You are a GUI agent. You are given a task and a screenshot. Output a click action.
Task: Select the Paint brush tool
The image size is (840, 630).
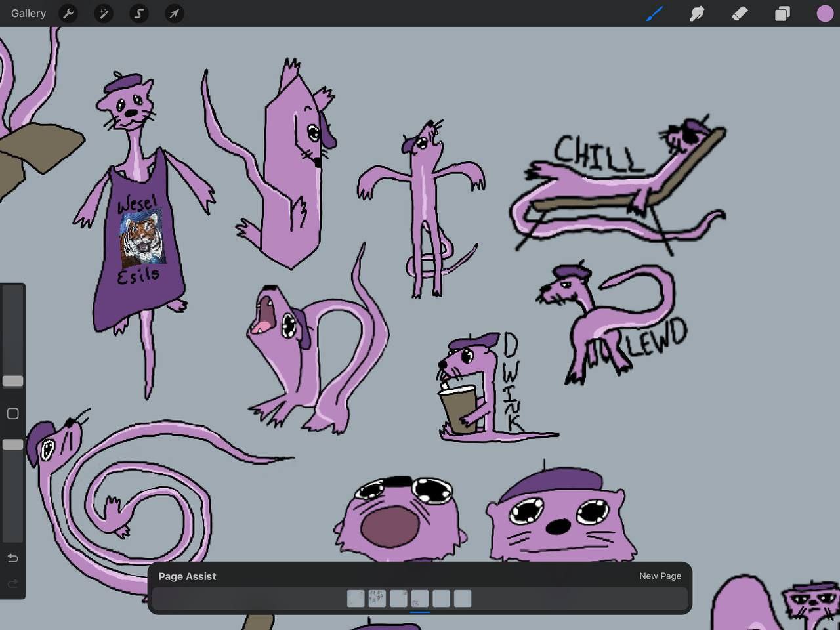(654, 13)
